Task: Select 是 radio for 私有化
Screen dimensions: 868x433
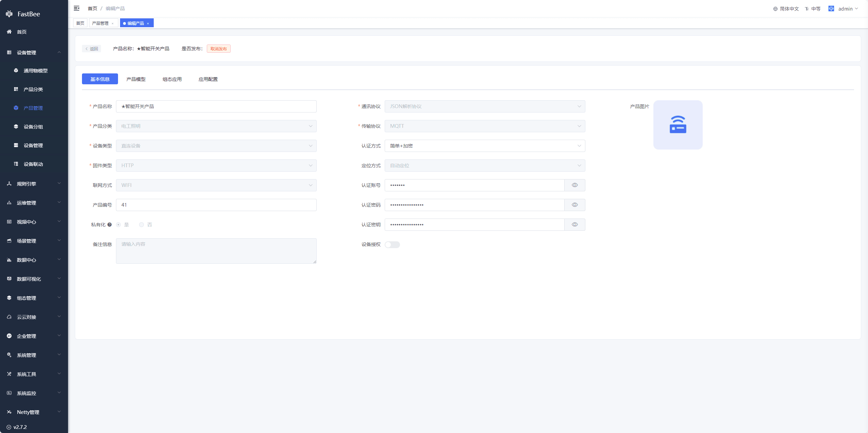Action: 118,225
